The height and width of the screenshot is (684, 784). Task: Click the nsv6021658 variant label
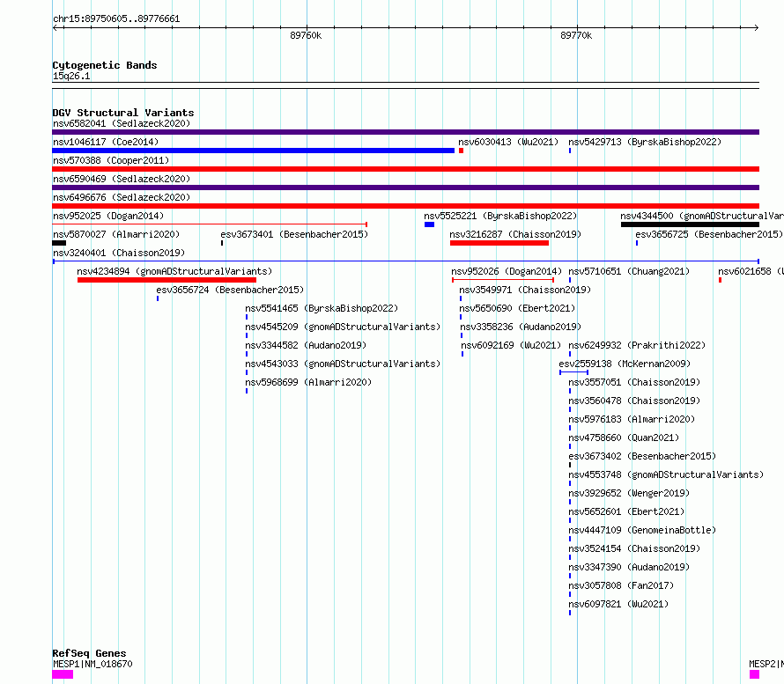751,271
